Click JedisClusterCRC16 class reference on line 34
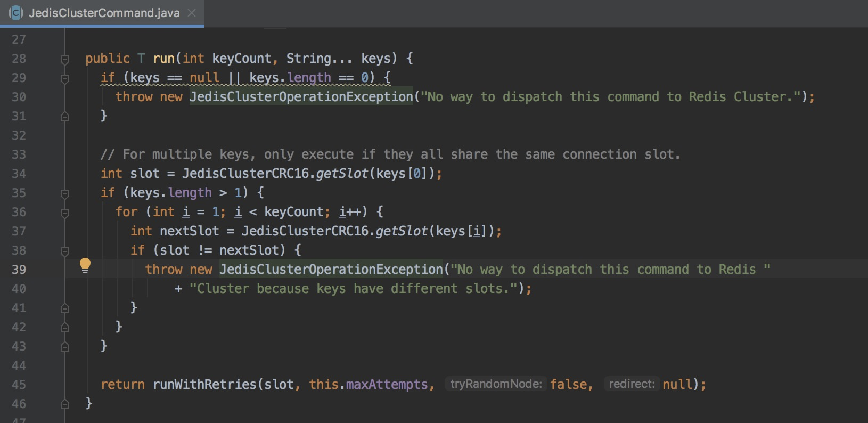 pos(245,174)
